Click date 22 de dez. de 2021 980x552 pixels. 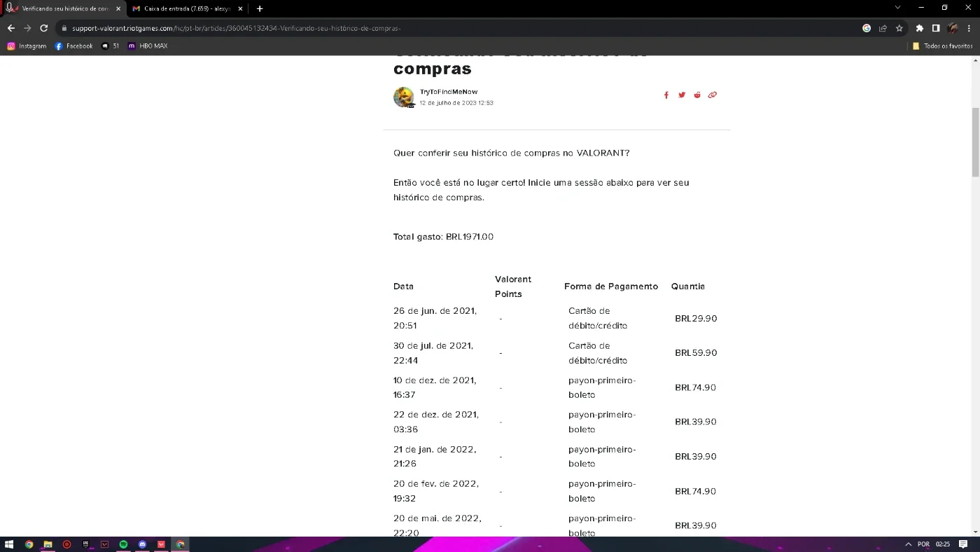[x=436, y=422]
